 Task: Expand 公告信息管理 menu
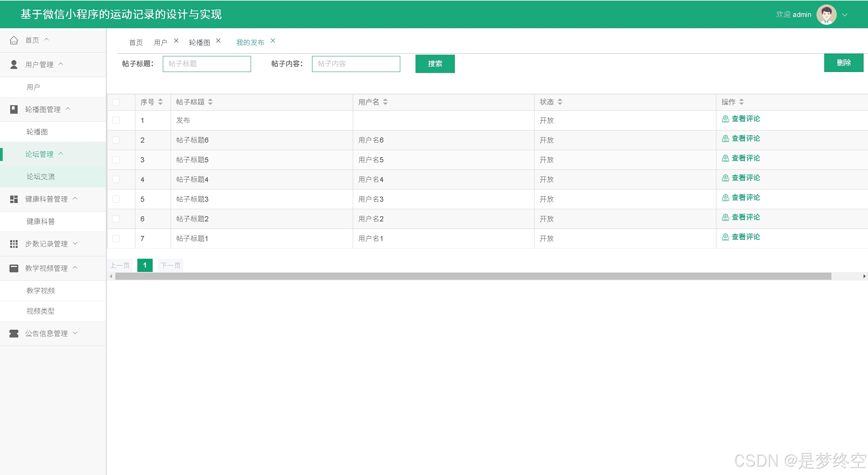click(46, 333)
